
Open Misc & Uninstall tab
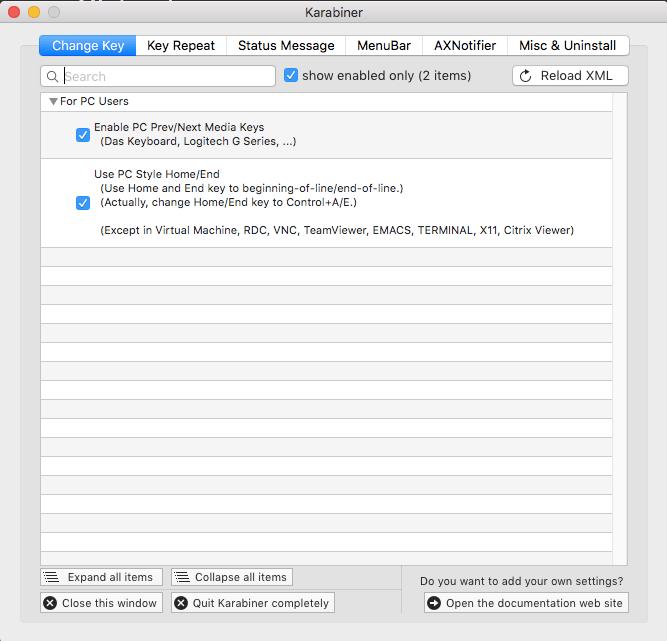pos(568,46)
